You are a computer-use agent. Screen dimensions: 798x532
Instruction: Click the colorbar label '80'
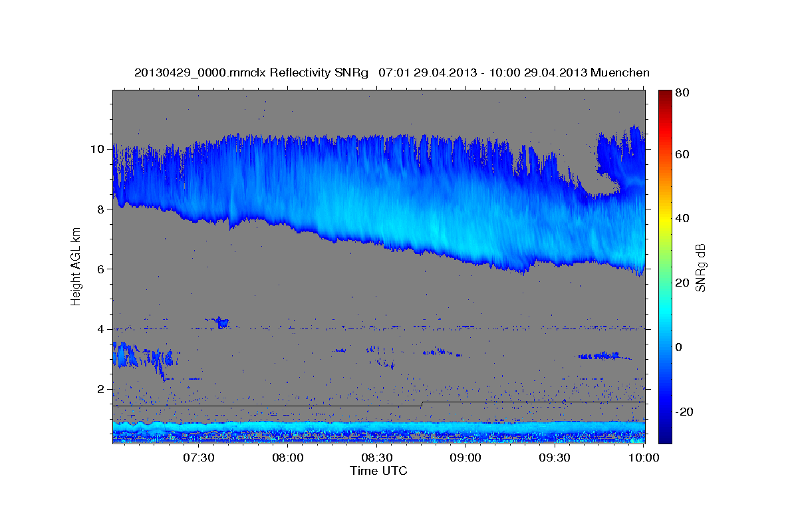[682, 92]
